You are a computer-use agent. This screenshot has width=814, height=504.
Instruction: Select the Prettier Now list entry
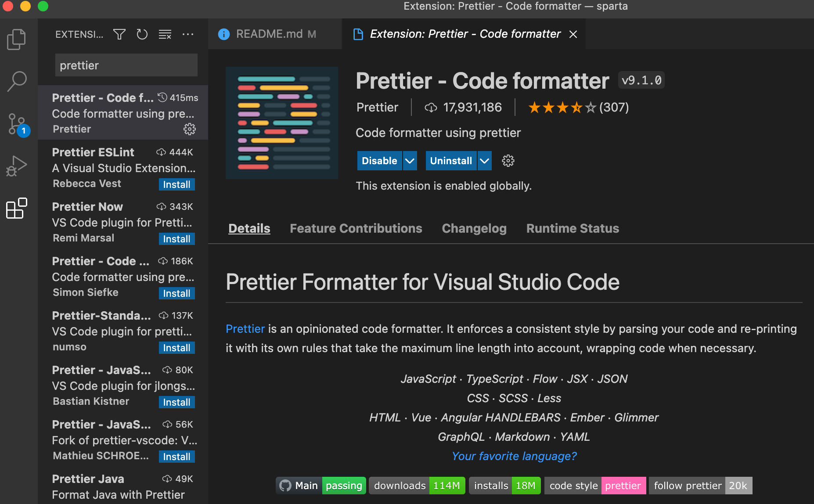pos(123,222)
